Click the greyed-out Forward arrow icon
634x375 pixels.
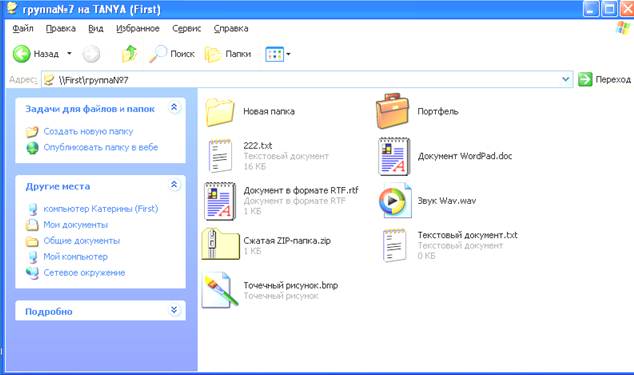[x=91, y=54]
